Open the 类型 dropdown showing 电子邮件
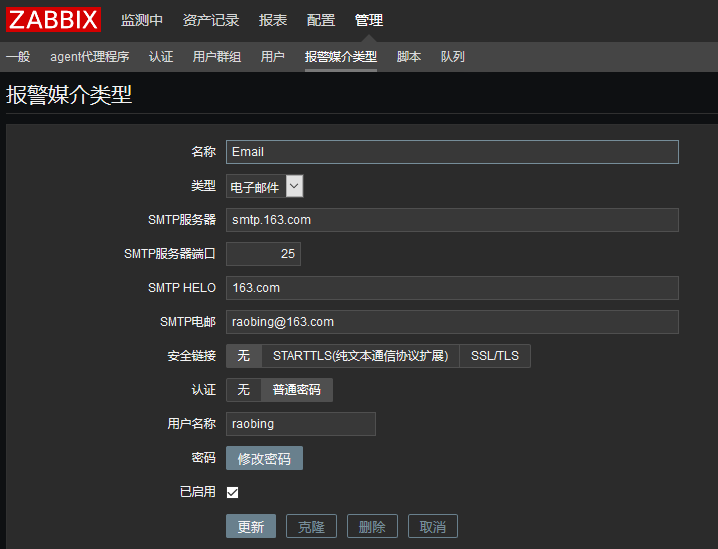 pyautogui.click(x=264, y=186)
